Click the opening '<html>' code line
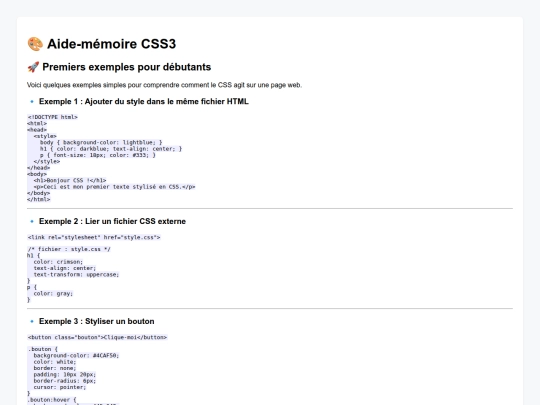 (x=37, y=123)
